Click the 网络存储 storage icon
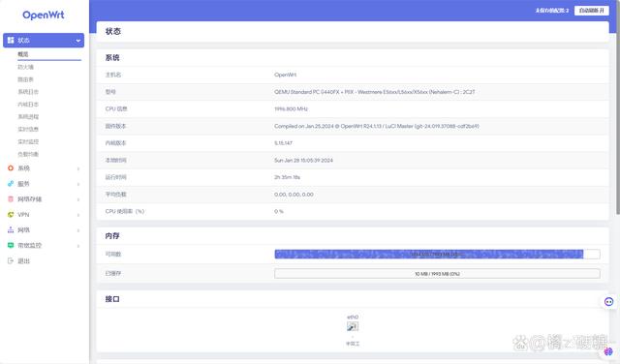The image size is (620, 364). click(x=11, y=199)
